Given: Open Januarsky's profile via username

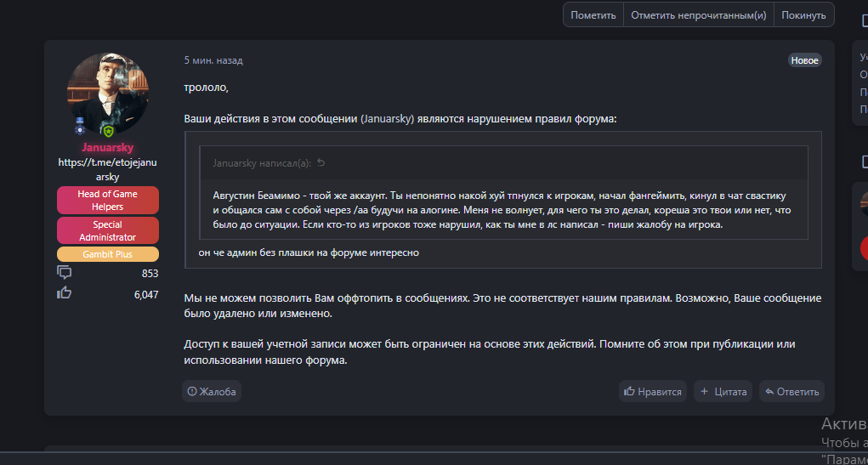Looking at the screenshot, I should tap(107, 147).
